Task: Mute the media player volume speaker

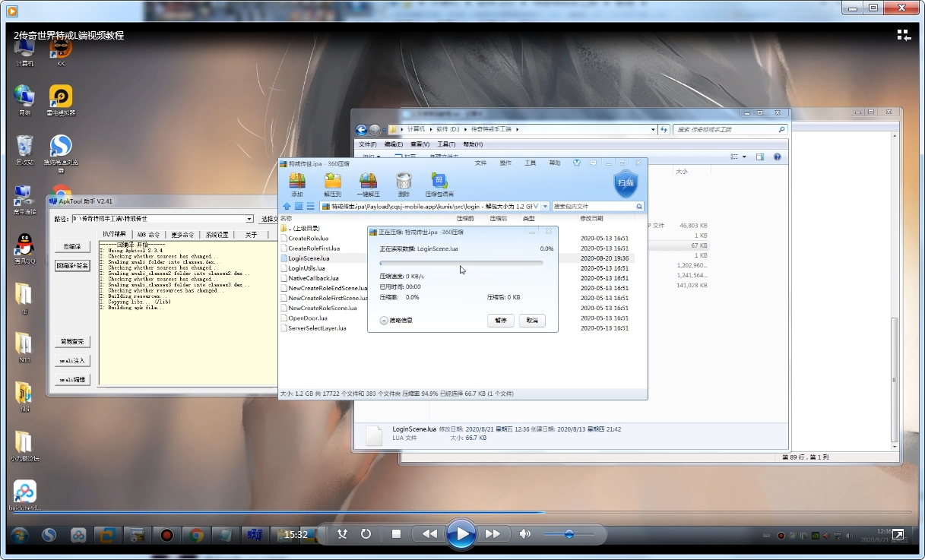Action: [524, 534]
